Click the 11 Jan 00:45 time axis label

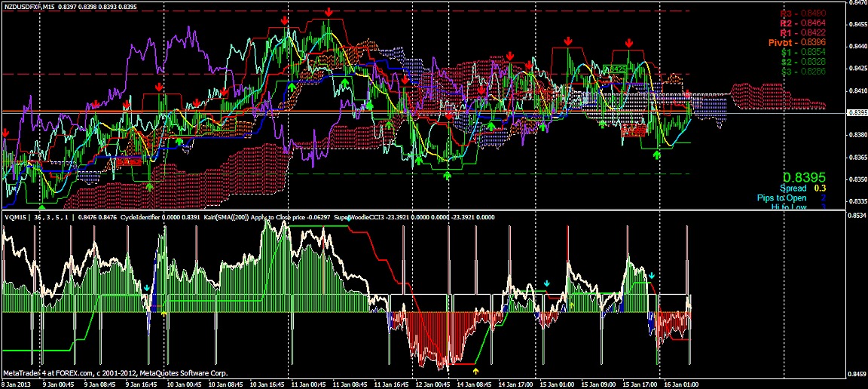pos(308,384)
